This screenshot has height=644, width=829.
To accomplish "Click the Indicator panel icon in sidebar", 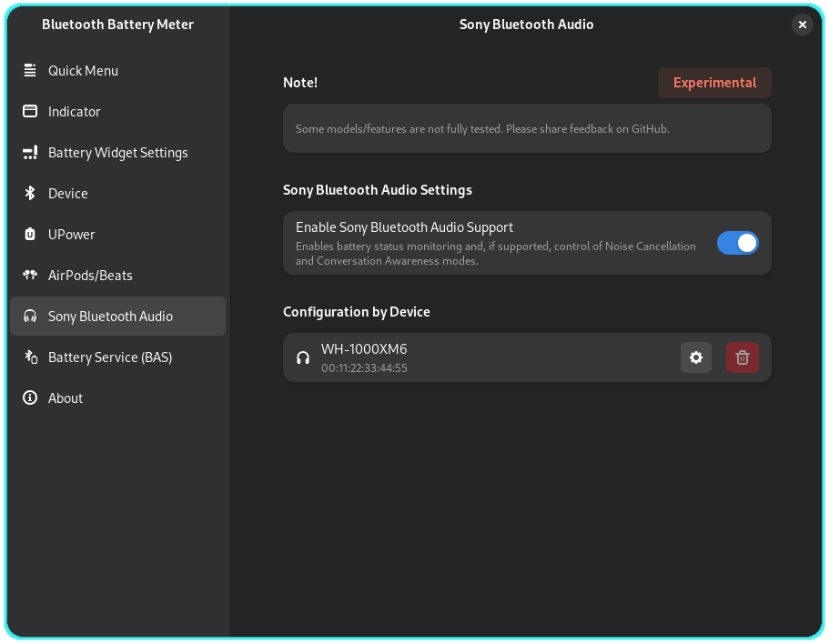I will (30, 112).
